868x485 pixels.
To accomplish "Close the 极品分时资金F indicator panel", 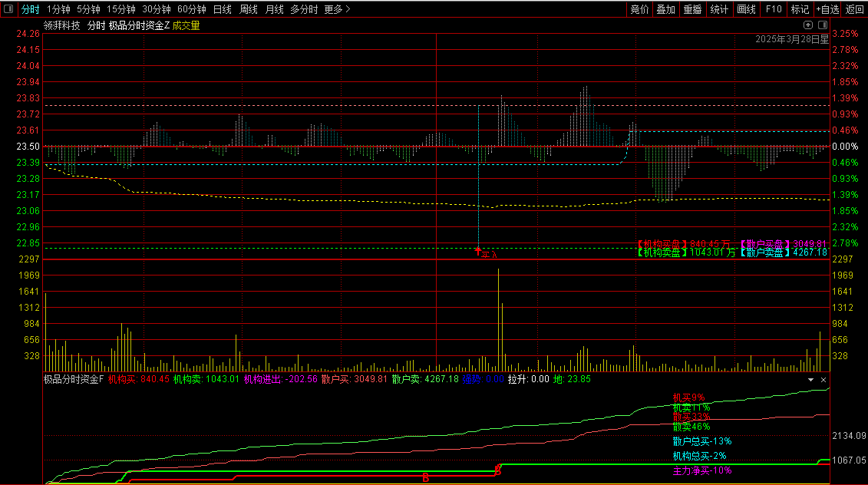I will click(823, 379).
